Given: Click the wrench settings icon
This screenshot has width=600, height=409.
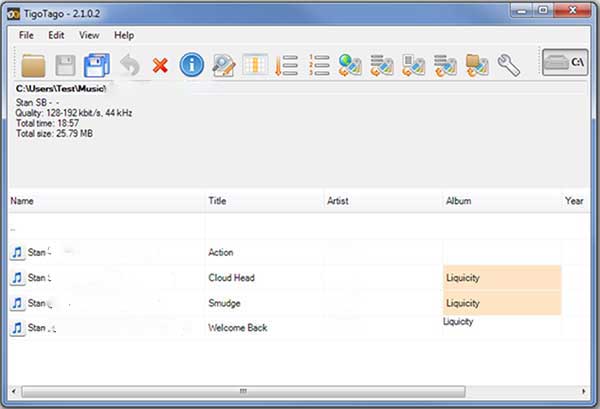Looking at the screenshot, I should (508, 66).
